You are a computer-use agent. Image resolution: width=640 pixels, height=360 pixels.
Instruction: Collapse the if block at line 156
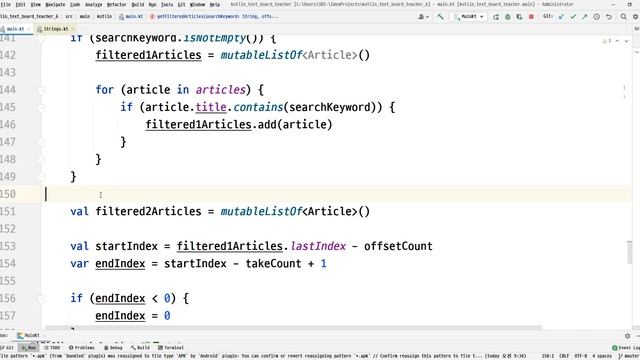(x=41, y=298)
